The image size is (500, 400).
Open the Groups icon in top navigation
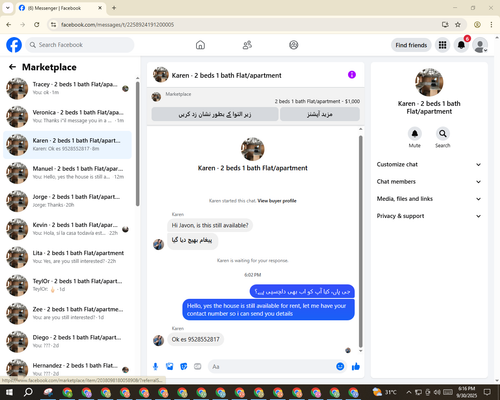click(x=294, y=45)
